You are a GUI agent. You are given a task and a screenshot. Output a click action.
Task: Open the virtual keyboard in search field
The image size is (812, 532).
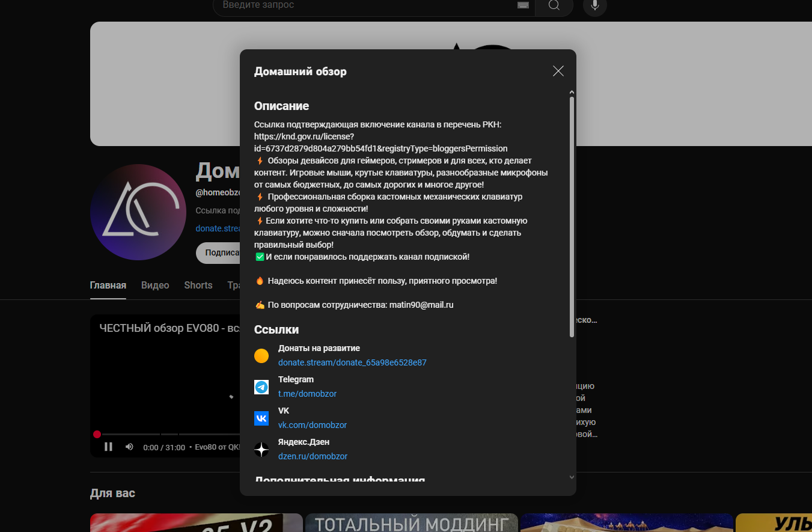(523, 5)
